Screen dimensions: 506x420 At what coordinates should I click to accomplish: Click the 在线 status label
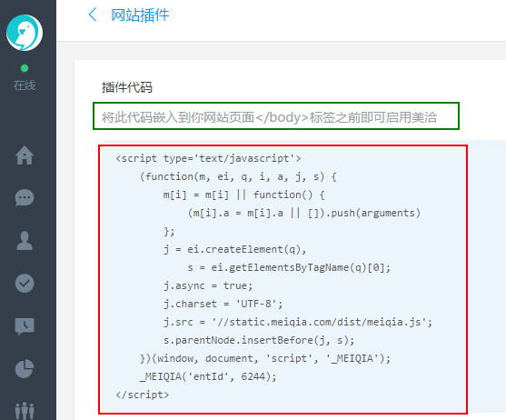coord(25,85)
